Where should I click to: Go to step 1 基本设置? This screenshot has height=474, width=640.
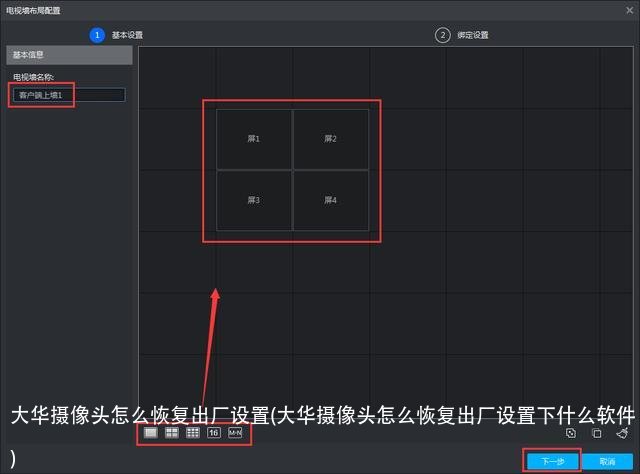pos(116,35)
